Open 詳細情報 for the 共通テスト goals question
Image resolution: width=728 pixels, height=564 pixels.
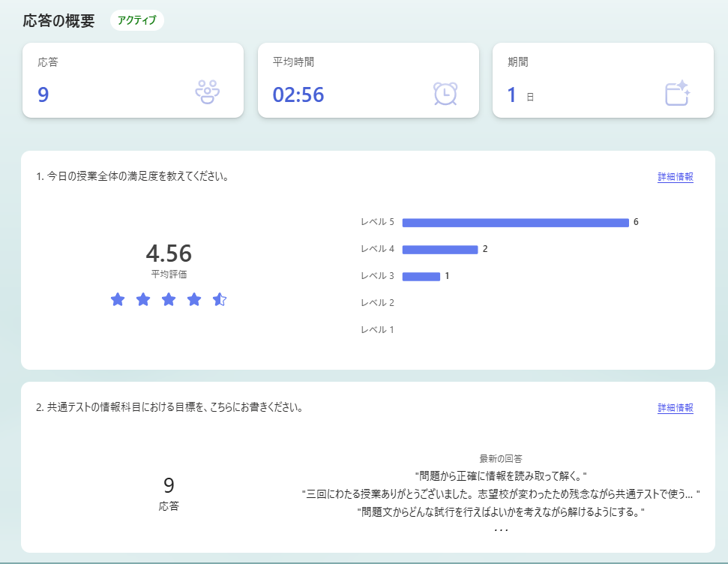pyautogui.click(x=675, y=408)
